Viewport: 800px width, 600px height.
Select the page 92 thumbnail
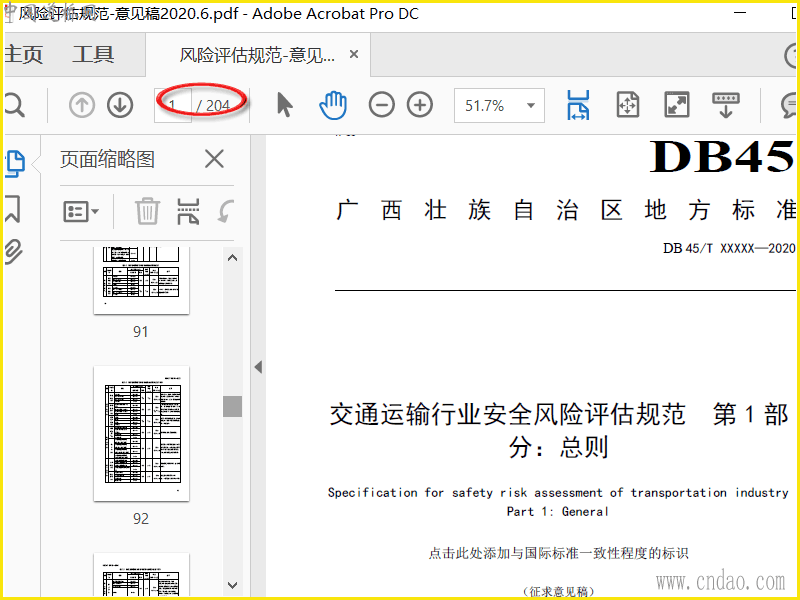pyautogui.click(x=141, y=434)
